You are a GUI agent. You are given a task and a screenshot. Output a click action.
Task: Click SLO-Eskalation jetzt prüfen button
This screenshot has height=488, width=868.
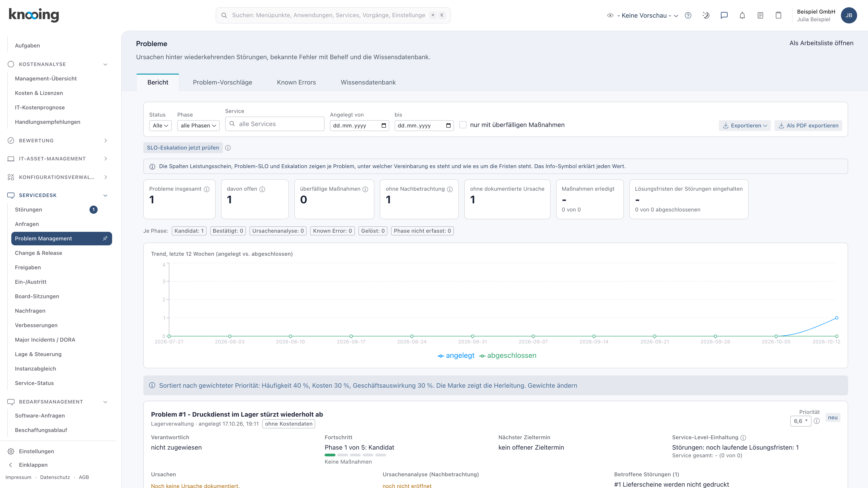(x=183, y=148)
